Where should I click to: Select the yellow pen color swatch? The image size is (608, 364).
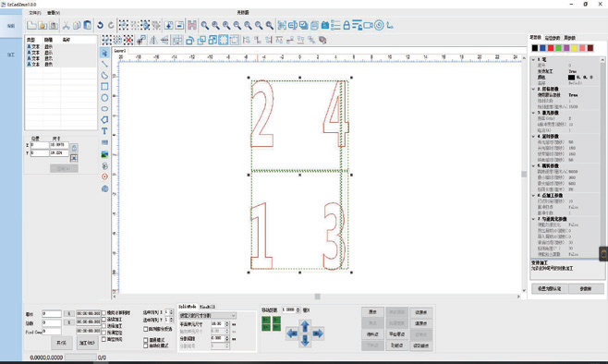point(574,48)
